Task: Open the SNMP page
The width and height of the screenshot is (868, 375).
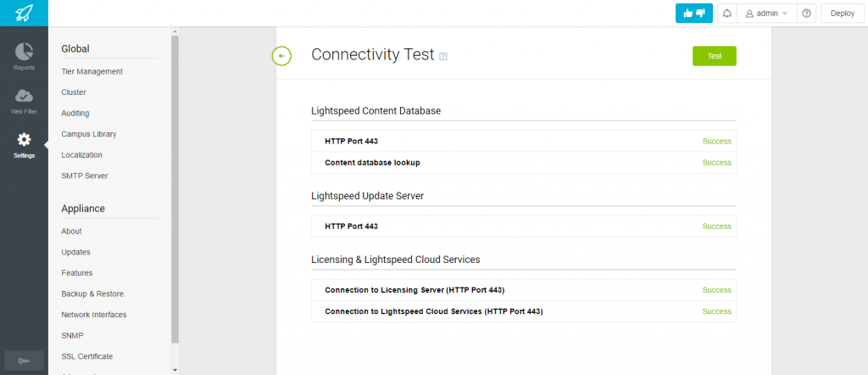Action: click(x=73, y=336)
